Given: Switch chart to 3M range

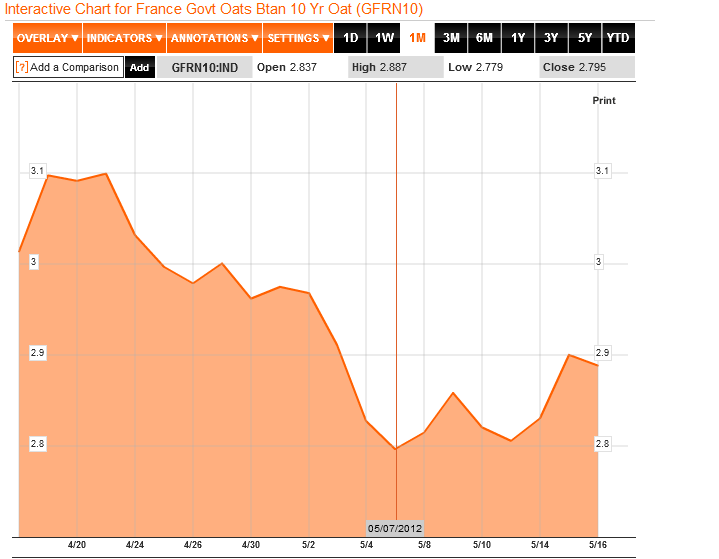Looking at the screenshot, I should tap(451, 38).
